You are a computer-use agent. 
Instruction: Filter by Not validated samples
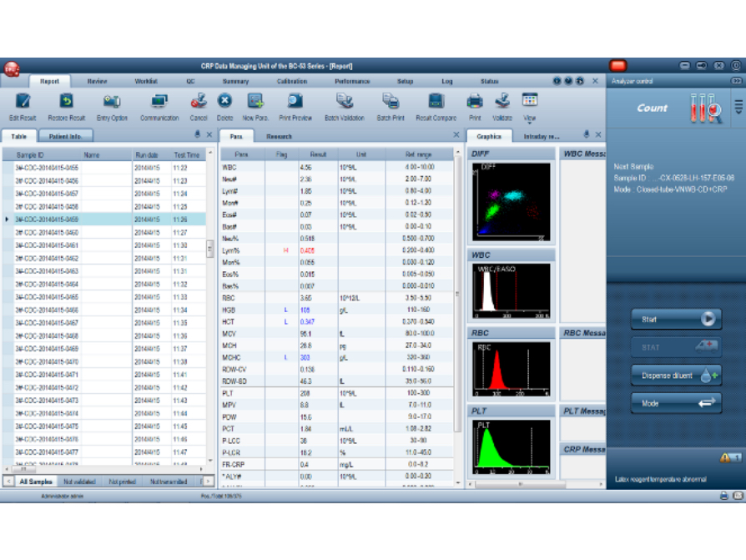click(79, 482)
